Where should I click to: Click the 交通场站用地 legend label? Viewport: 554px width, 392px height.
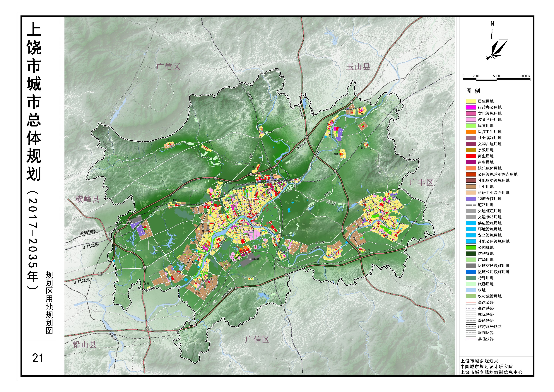coord(490,217)
